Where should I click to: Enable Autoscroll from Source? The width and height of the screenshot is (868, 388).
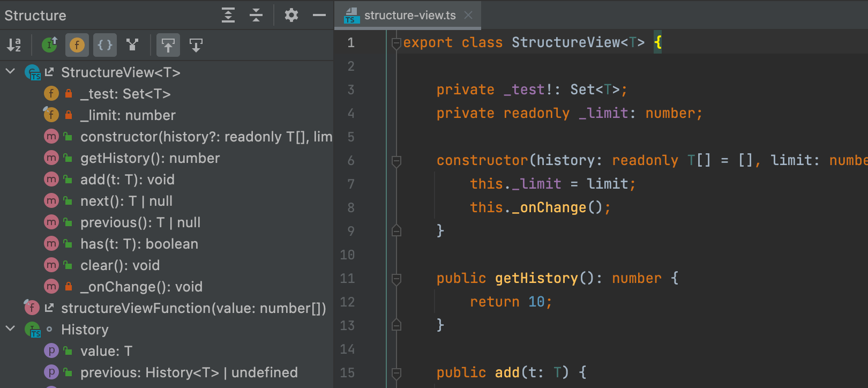pos(196,45)
